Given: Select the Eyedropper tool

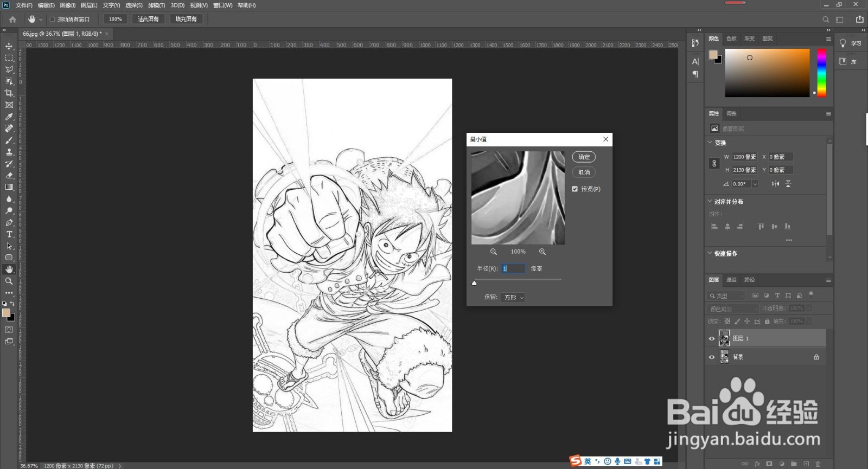Looking at the screenshot, I should click(9, 117).
